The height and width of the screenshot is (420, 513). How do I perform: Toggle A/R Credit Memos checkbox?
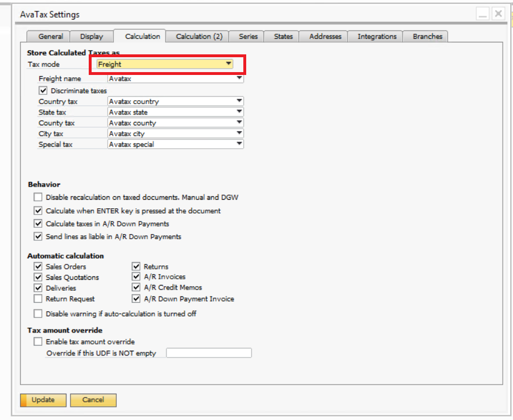click(x=136, y=287)
